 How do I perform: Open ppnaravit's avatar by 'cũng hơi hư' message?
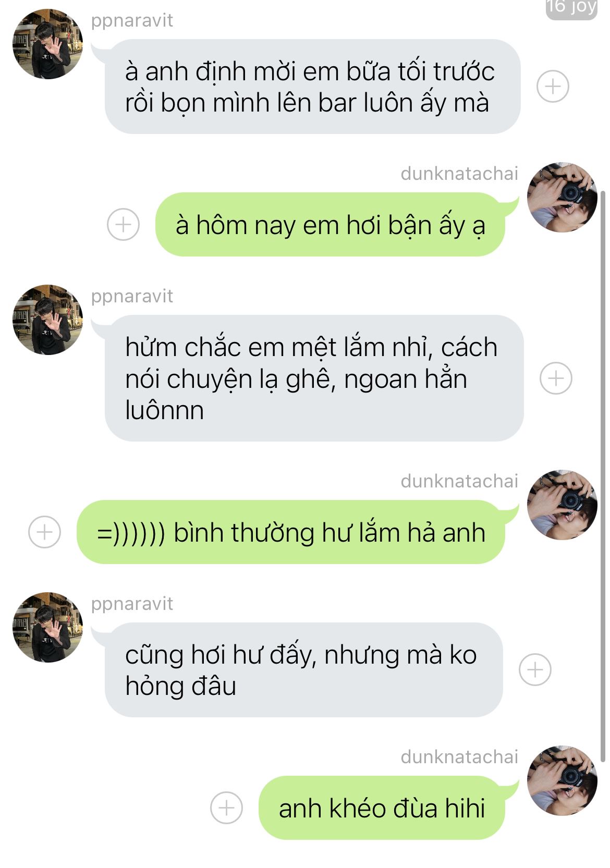[x=48, y=627]
